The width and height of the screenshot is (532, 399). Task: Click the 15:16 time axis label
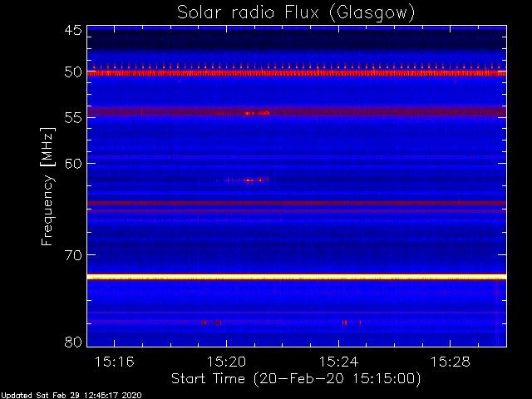pos(115,362)
